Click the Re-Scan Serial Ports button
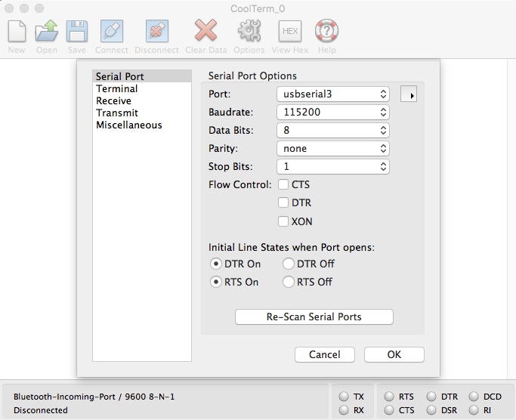Image resolution: width=516 pixels, height=420 pixels. 314,317
